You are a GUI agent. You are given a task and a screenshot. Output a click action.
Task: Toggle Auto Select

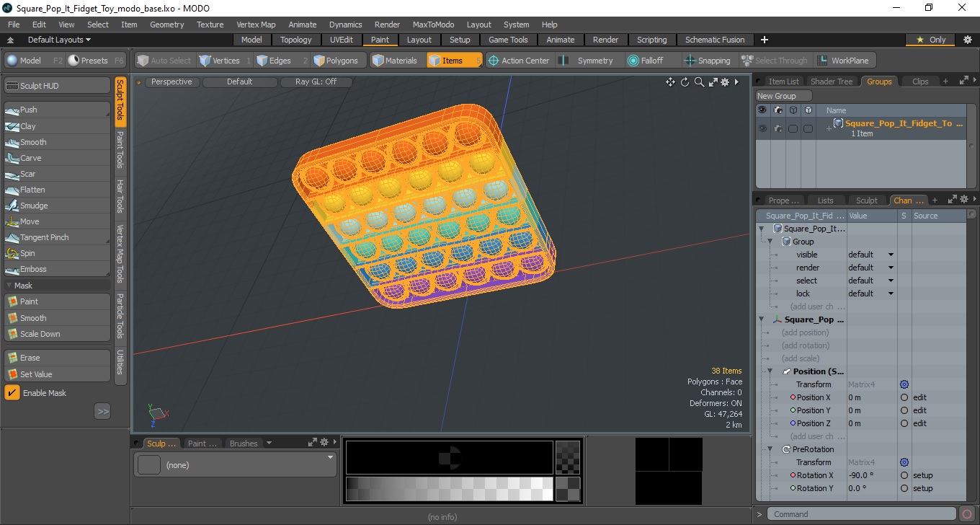tap(164, 61)
